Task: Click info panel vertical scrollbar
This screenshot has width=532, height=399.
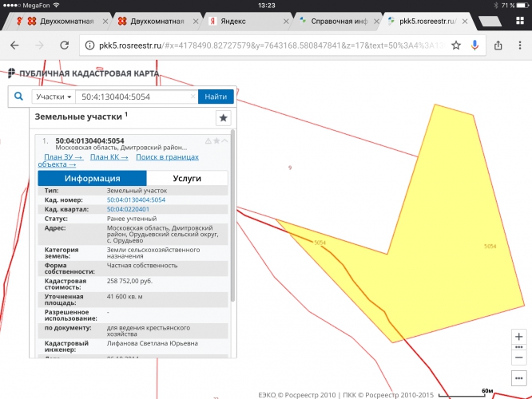Action: pyautogui.click(x=232, y=215)
